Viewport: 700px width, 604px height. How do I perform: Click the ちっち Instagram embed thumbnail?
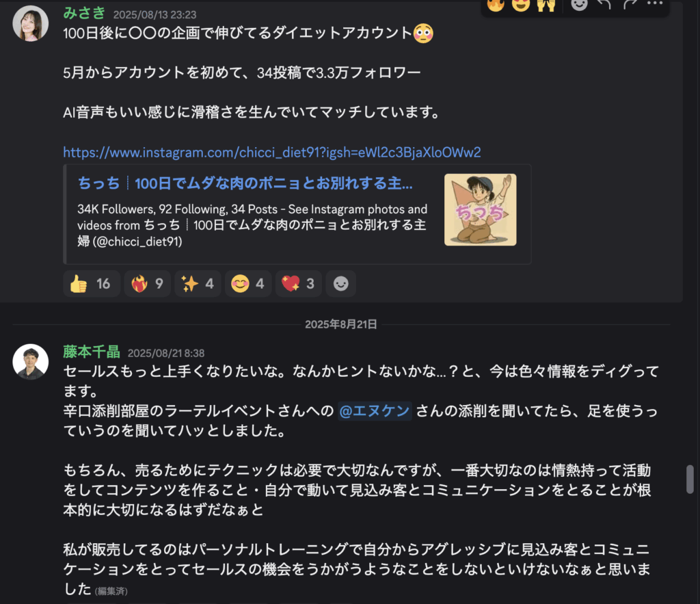point(481,209)
